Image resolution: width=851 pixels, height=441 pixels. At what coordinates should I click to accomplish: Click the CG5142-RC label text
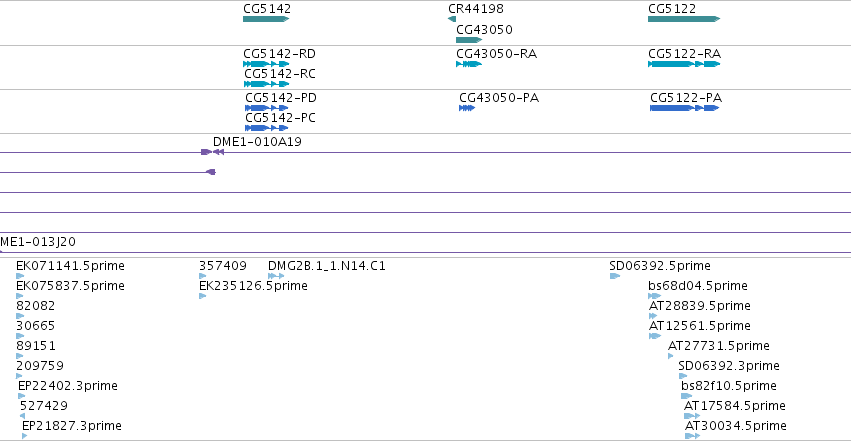[x=280, y=74]
